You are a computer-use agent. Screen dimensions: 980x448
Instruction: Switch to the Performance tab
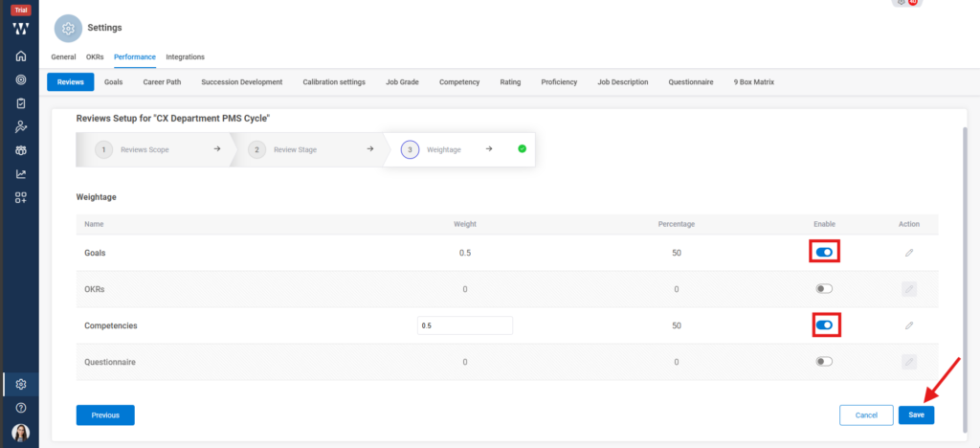pyautogui.click(x=134, y=56)
